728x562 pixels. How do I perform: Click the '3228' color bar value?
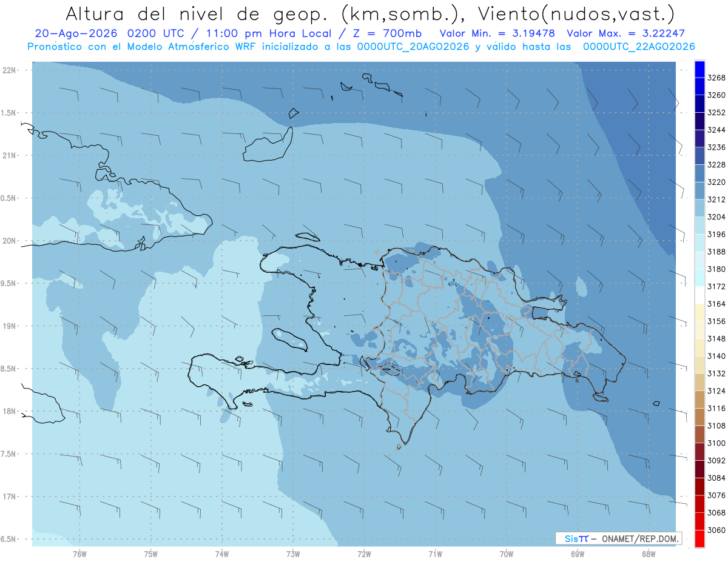click(x=716, y=165)
